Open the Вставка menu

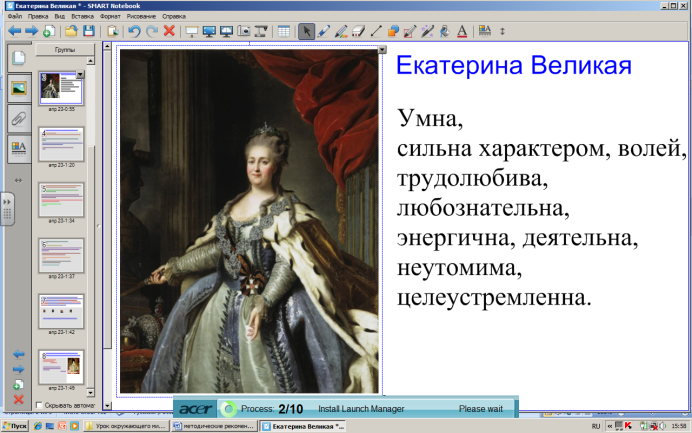pos(83,16)
